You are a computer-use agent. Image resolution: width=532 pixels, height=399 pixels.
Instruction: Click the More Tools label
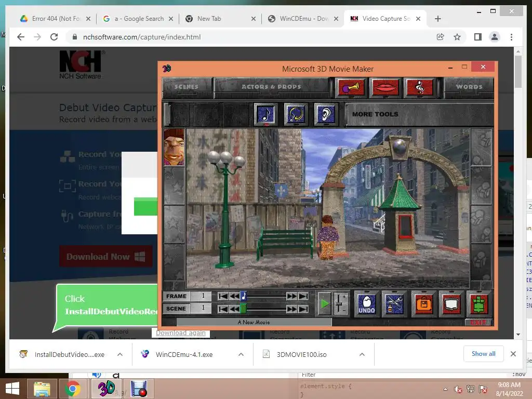pos(375,114)
